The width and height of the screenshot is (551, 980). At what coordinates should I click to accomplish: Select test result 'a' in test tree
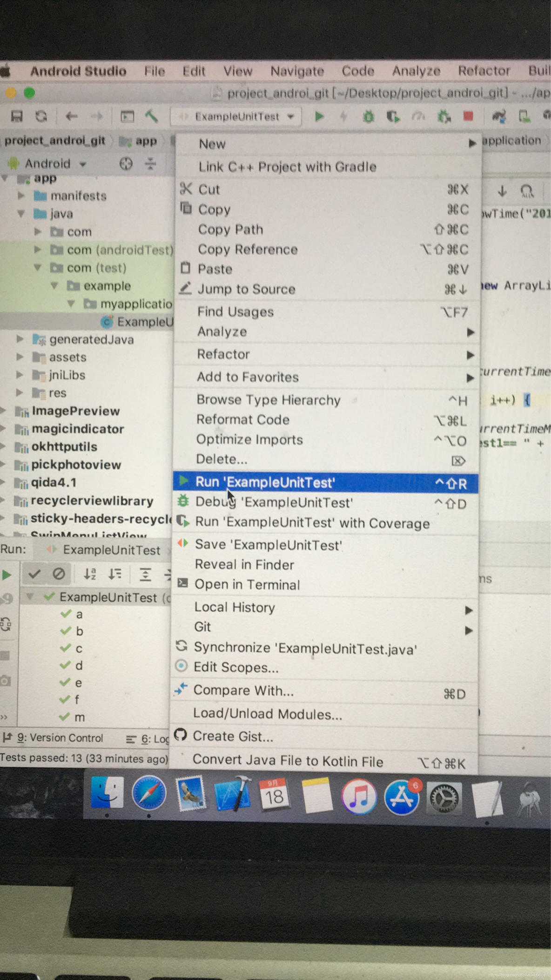tap(79, 615)
